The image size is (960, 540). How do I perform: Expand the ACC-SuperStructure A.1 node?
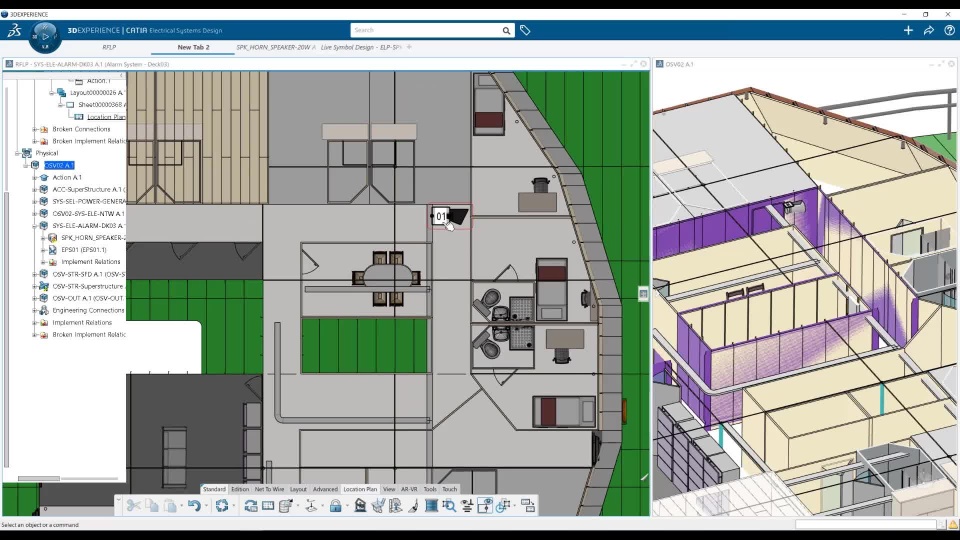click(x=35, y=189)
